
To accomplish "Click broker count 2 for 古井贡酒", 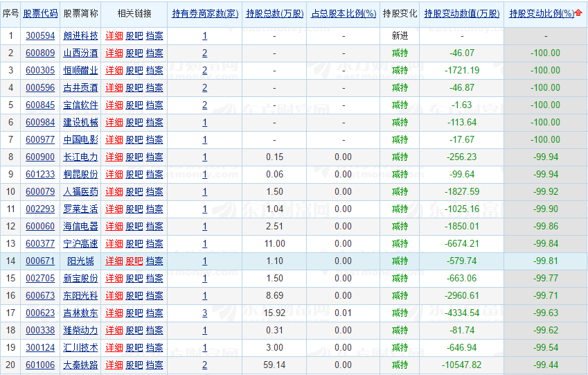I will (205, 87).
